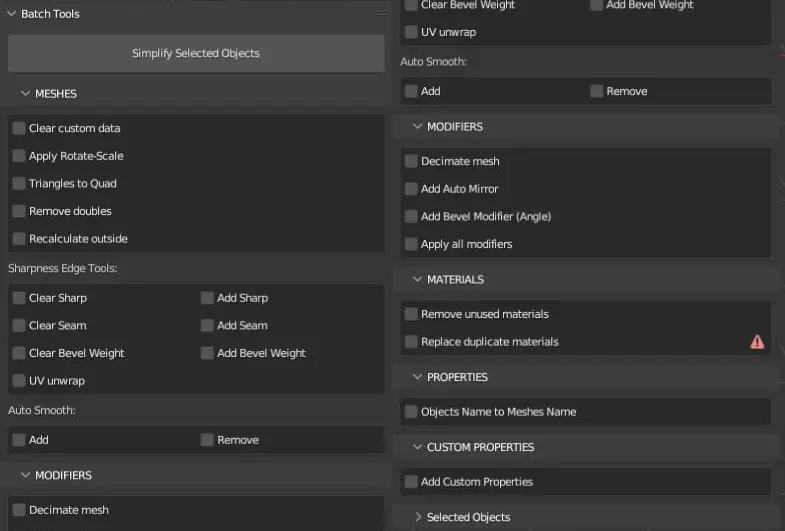Check Clear Bevel Weight in the left panel
785x531 pixels.
point(19,353)
